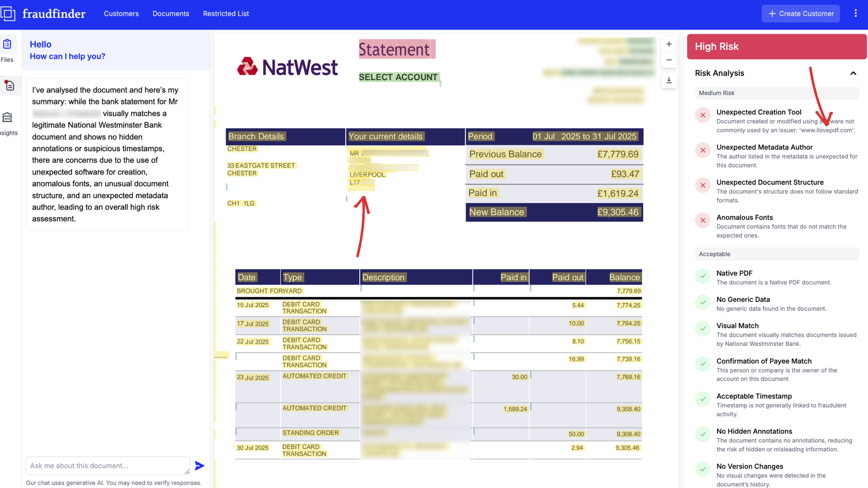This screenshot has width=868, height=488.
Task: Click the Medium Risk section header
Action: 777,93
